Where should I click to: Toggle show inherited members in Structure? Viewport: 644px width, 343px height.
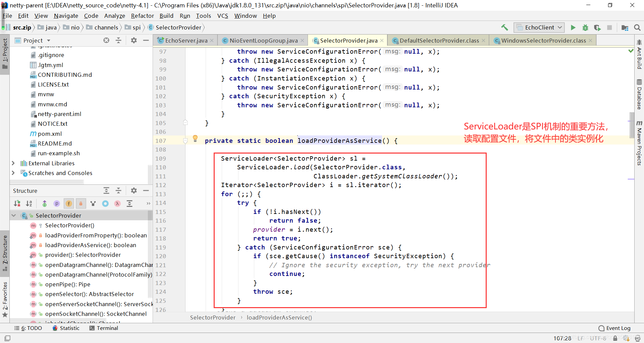click(x=45, y=203)
